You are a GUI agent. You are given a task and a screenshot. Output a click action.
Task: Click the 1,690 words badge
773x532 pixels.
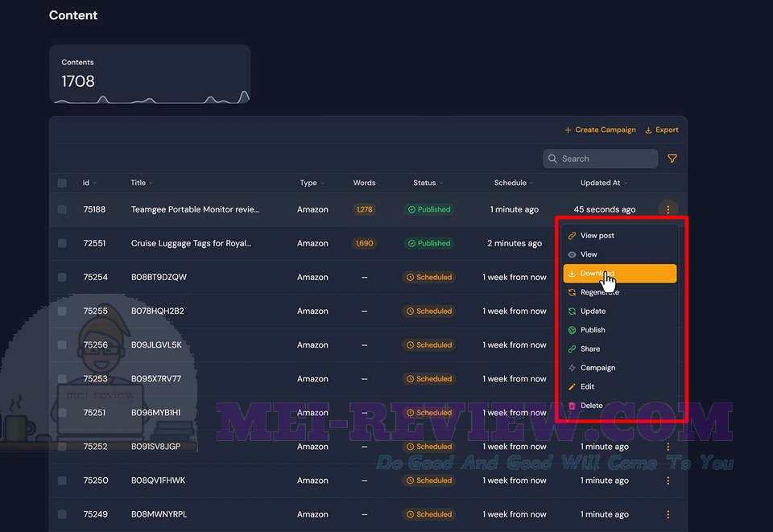(364, 243)
